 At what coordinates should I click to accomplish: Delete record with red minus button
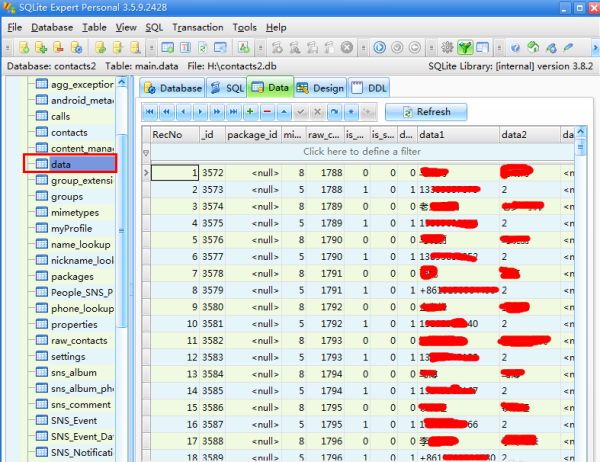point(267,112)
